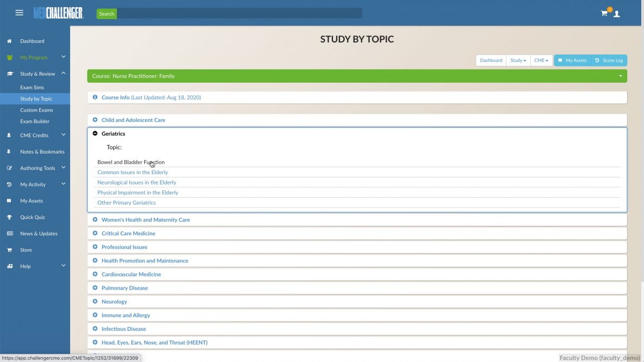Open the CME dropdown button
This screenshot has width=644, height=362.
click(x=541, y=60)
